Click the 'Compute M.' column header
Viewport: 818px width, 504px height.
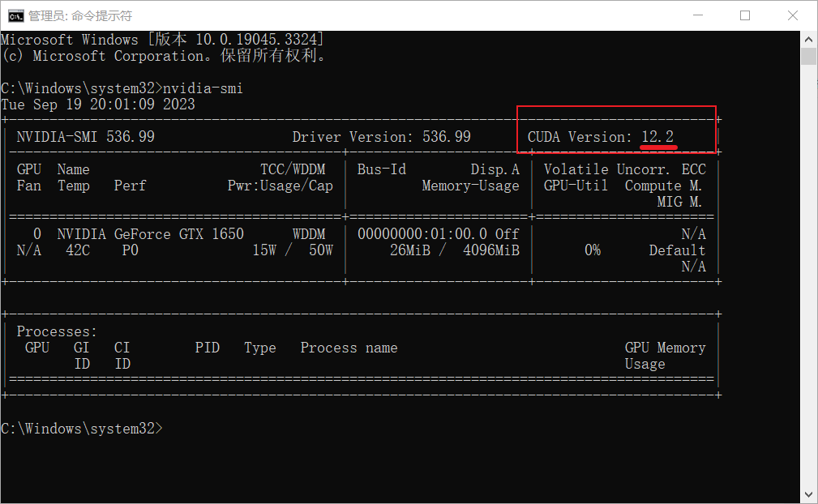[664, 186]
